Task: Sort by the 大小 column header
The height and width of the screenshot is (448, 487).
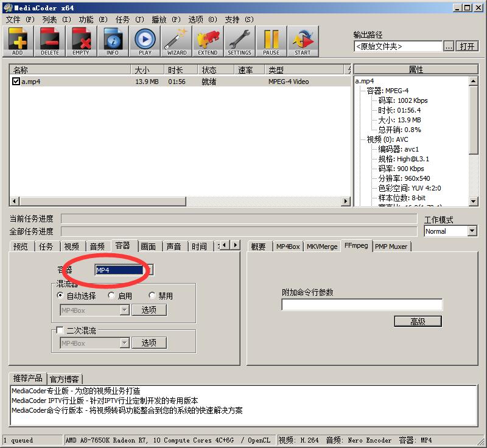Action: (x=147, y=69)
